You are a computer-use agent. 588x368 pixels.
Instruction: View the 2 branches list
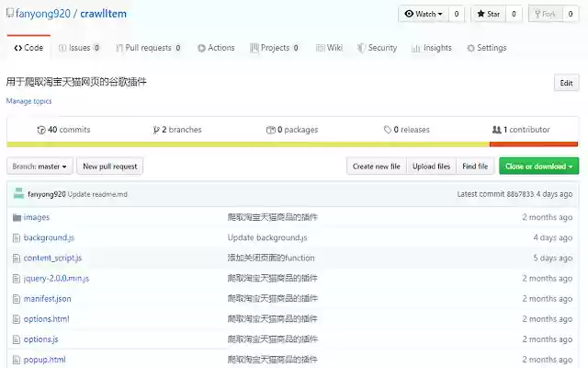coord(177,130)
